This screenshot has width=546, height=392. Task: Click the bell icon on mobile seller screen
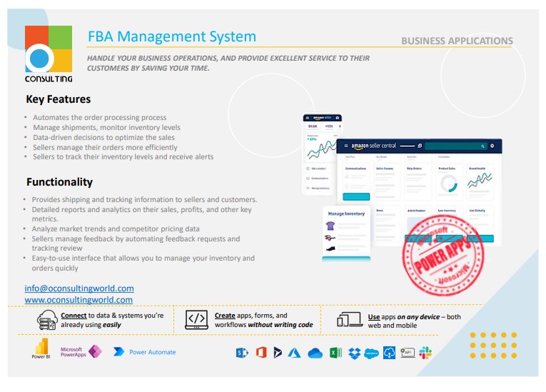[337, 118]
